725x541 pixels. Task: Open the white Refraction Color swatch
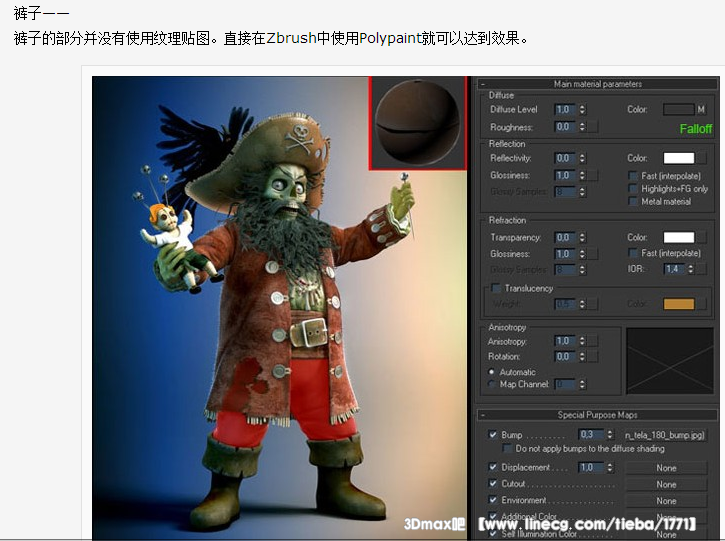click(x=679, y=237)
